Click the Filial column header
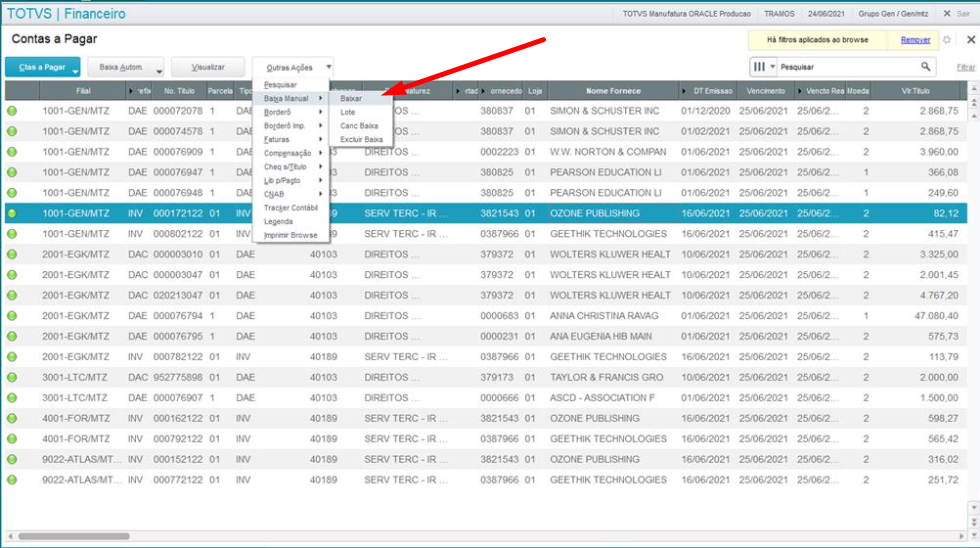The width and height of the screenshot is (980, 548). click(x=83, y=91)
